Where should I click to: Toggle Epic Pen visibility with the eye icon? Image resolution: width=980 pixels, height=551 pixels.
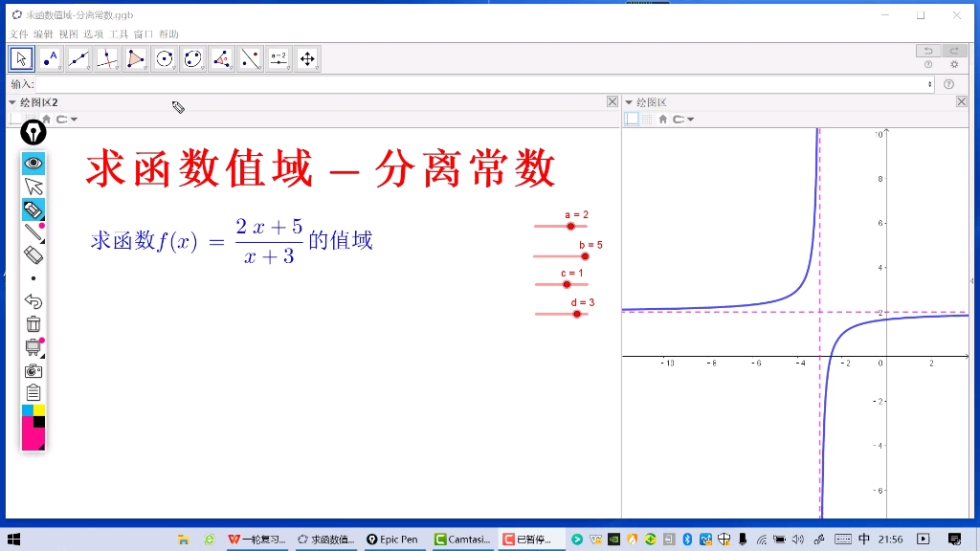(x=33, y=163)
